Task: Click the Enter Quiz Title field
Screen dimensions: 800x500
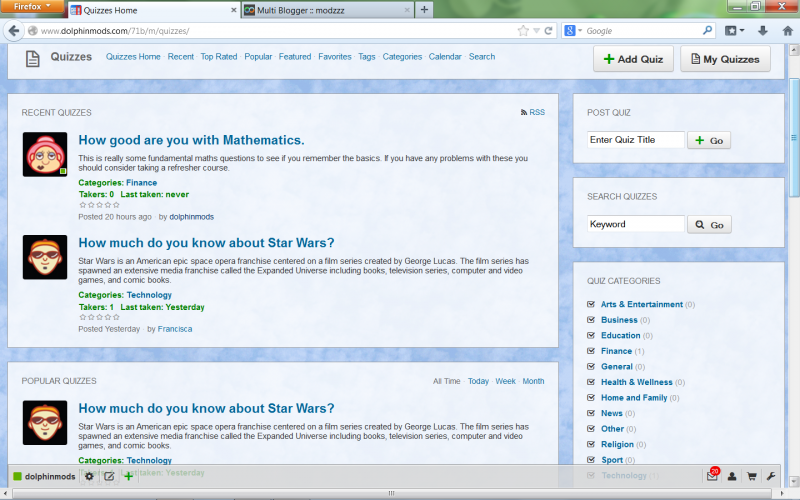Action: [x=635, y=140]
